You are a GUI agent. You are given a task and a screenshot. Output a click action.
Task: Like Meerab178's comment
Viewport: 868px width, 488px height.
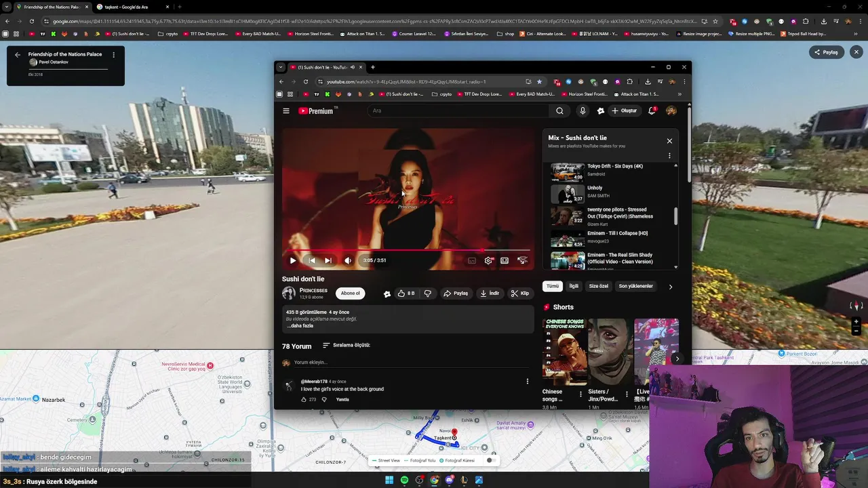[304, 399]
